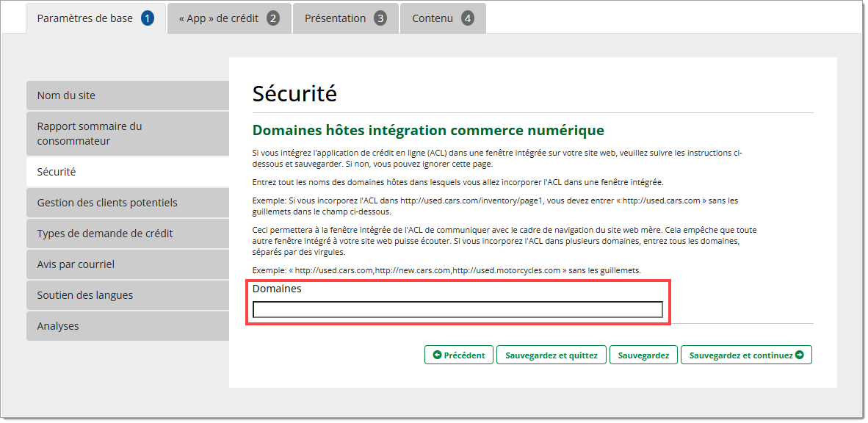
Task: Go to Types de demande de crédit
Action: tap(128, 234)
